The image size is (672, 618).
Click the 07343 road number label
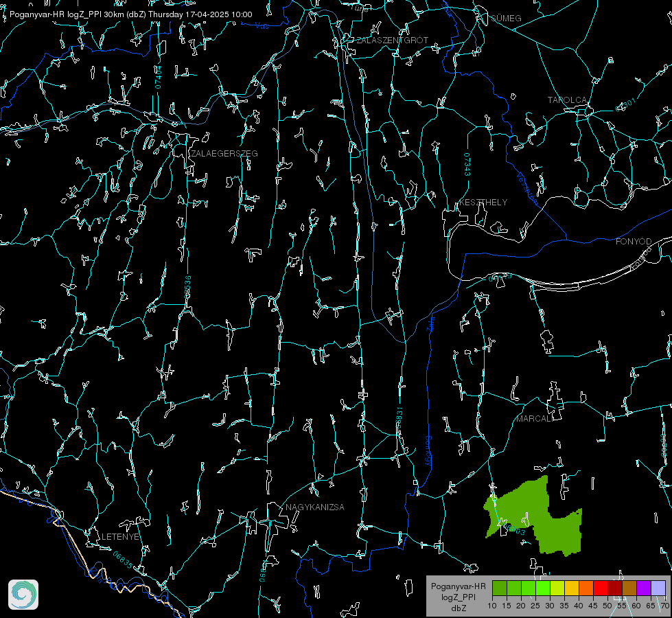[467, 165]
